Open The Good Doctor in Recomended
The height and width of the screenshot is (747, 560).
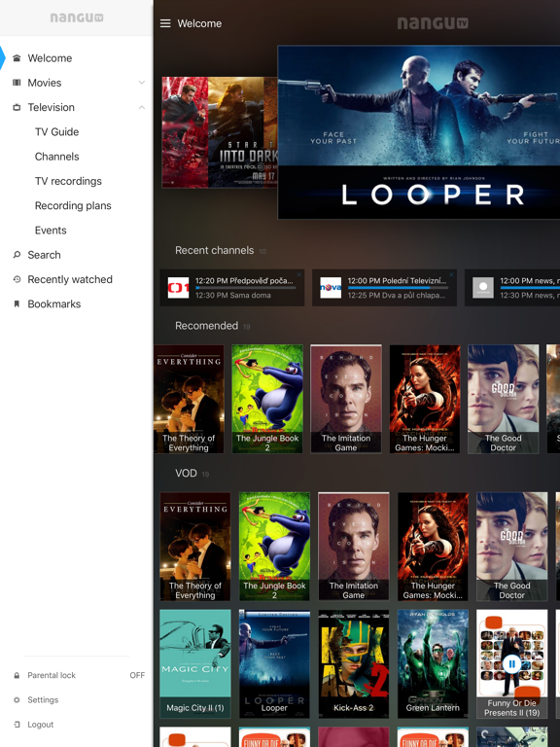point(504,399)
